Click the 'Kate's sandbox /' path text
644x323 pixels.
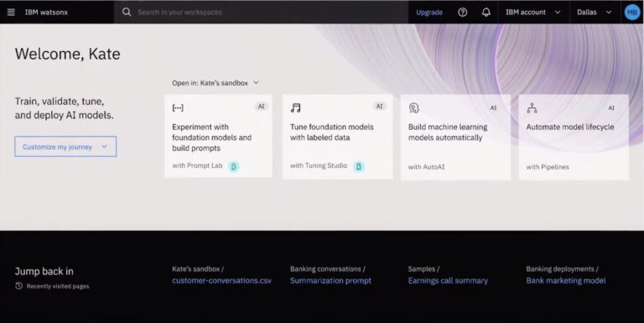pyautogui.click(x=198, y=268)
